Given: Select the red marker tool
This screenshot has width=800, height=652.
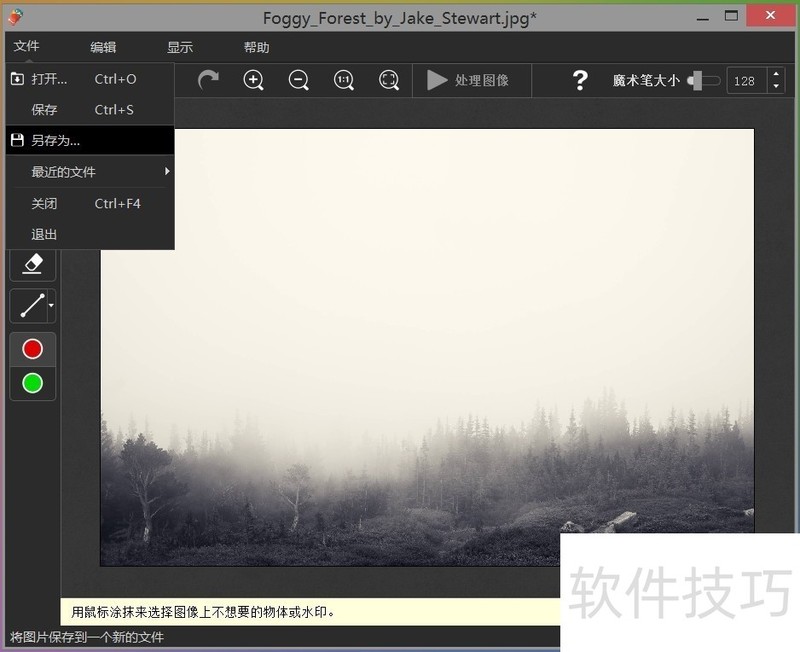Looking at the screenshot, I should coord(32,348).
